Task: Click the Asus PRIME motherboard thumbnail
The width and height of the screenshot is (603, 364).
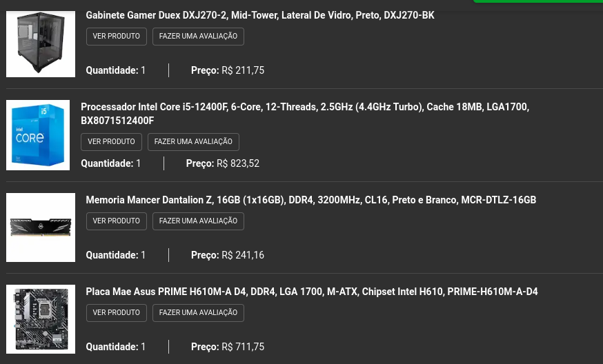Action: point(41,319)
